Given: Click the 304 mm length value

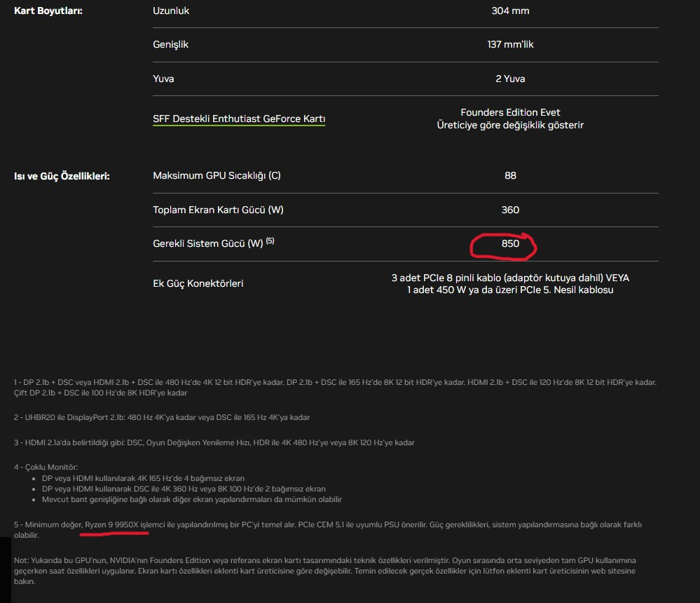Looking at the screenshot, I should pyautogui.click(x=510, y=11).
